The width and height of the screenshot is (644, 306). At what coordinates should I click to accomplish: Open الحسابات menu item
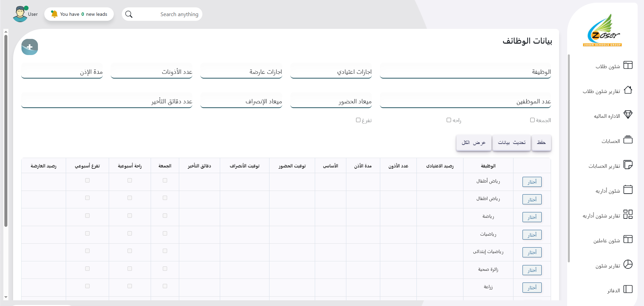point(610,141)
